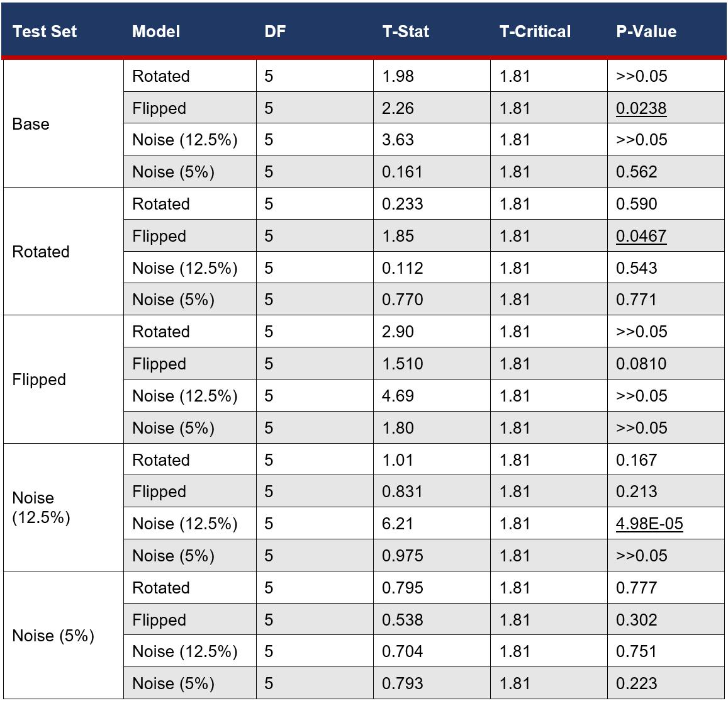Image resolution: width=728 pixels, height=703 pixels.
Task: Select the Rotated test set cell
Action: pos(64,251)
